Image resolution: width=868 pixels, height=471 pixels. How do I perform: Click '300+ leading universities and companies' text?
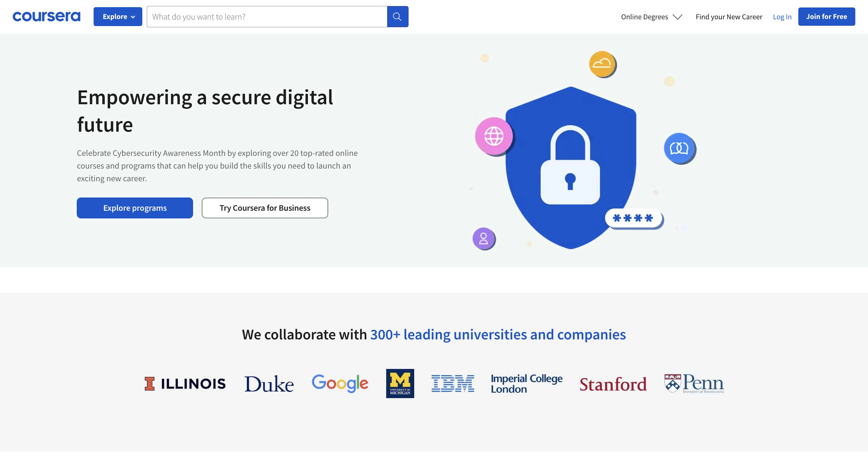pyautogui.click(x=498, y=335)
